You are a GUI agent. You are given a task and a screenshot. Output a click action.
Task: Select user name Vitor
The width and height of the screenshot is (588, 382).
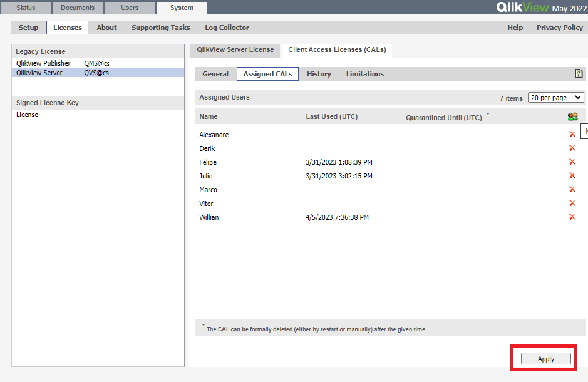point(206,204)
